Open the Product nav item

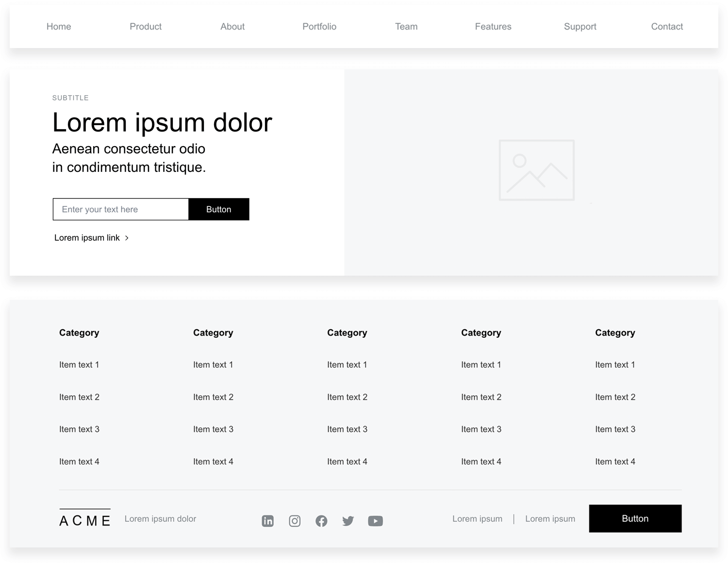(146, 27)
